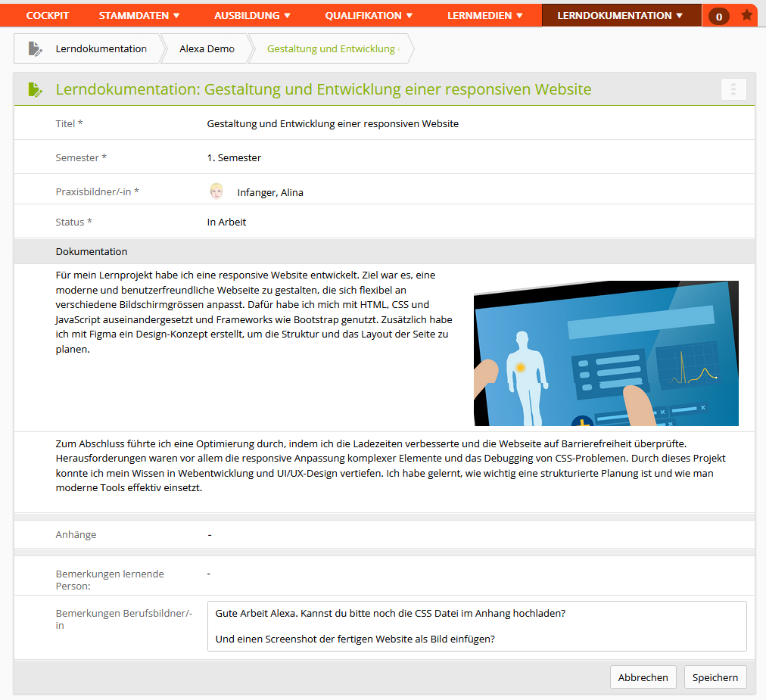This screenshot has height=700, width=766.
Task: Click into the Bemerkungen Berufsbildner text field
Action: [476, 626]
